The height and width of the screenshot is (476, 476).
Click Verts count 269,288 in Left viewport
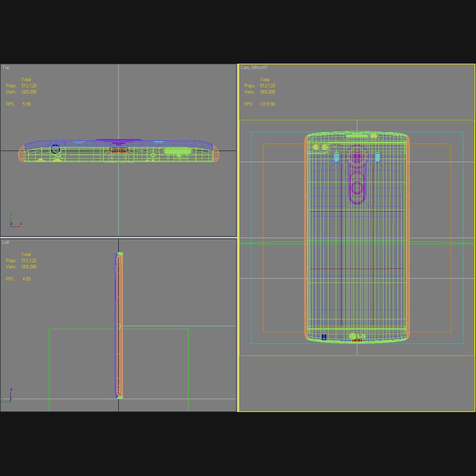tap(29, 267)
